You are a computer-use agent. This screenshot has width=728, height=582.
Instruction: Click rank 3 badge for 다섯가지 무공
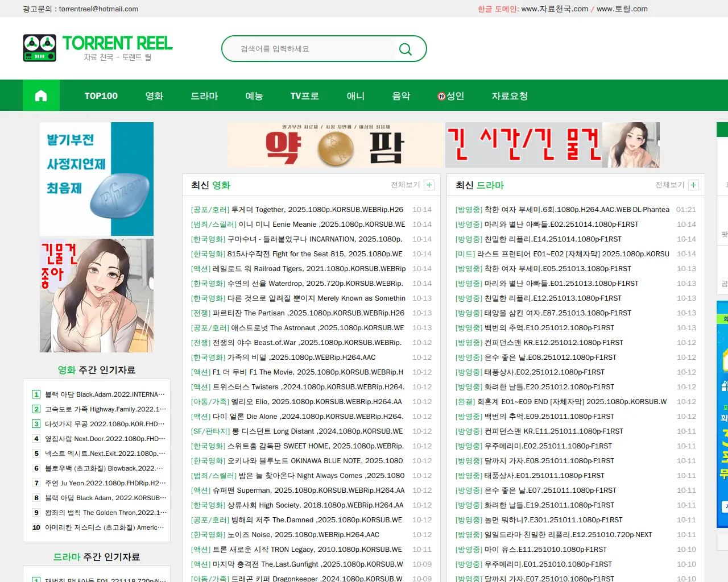[x=36, y=424]
